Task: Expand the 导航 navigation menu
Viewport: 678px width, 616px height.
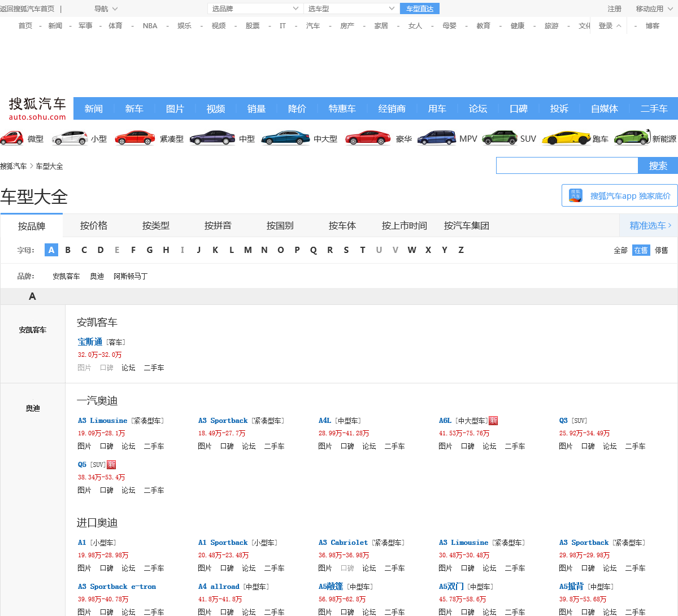Action: 106,9
